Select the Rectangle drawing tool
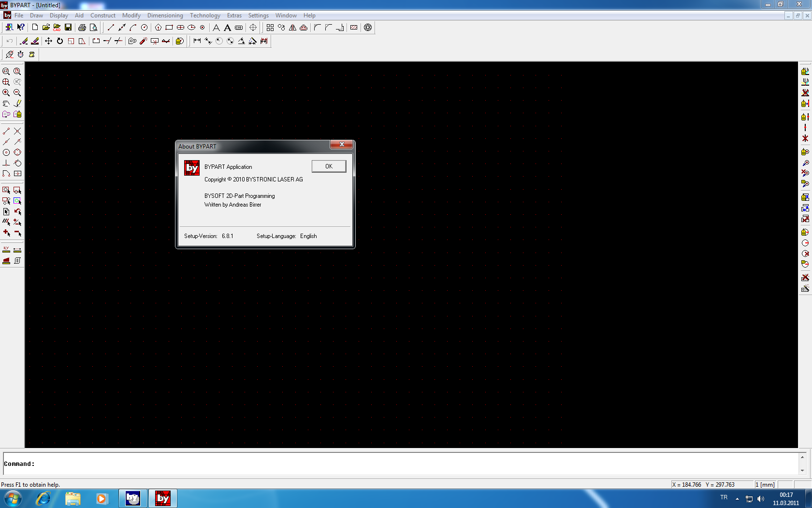This screenshot has height=508, width=812. 169,28
